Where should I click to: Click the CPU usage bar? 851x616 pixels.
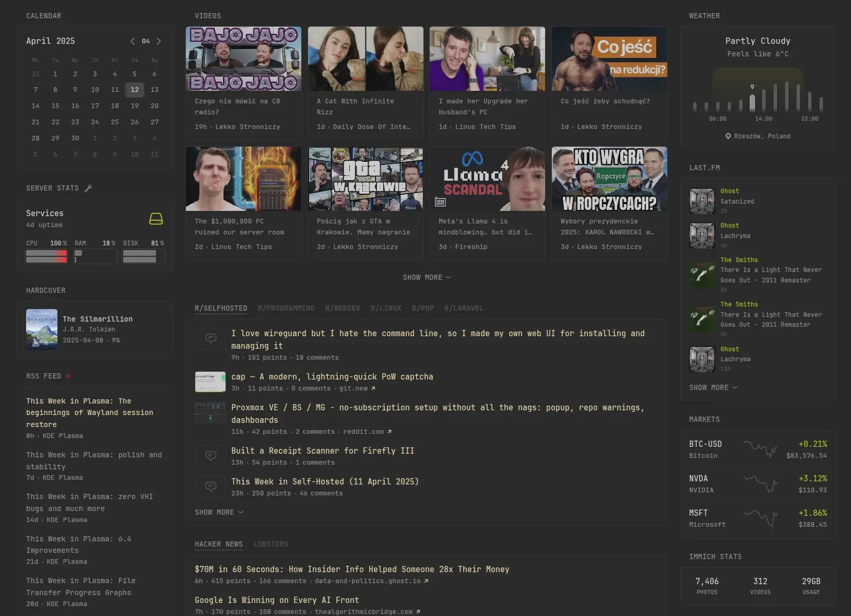[46, 256]
